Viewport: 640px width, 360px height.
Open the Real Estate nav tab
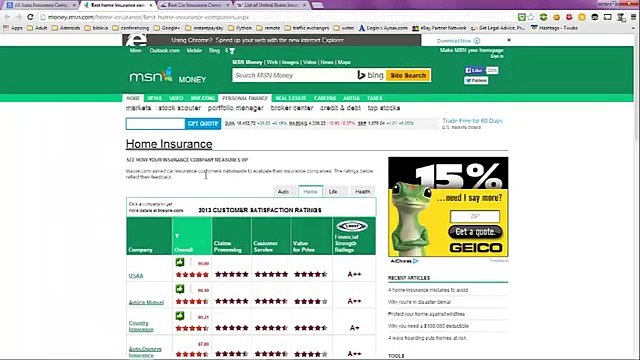coord(291,98)
